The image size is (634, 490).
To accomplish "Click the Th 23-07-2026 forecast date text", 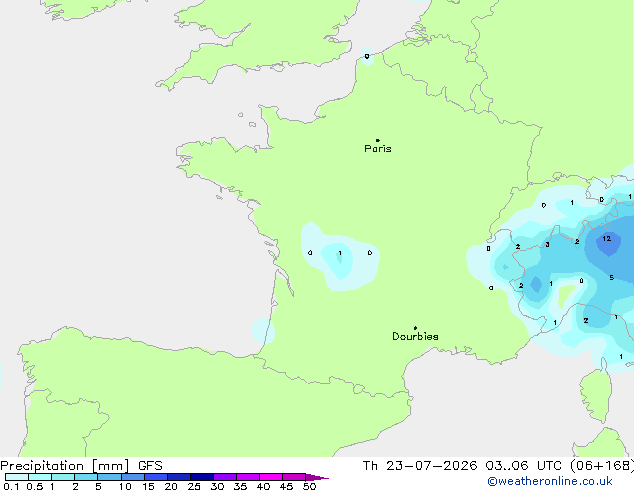I will (x=420, y=466).
